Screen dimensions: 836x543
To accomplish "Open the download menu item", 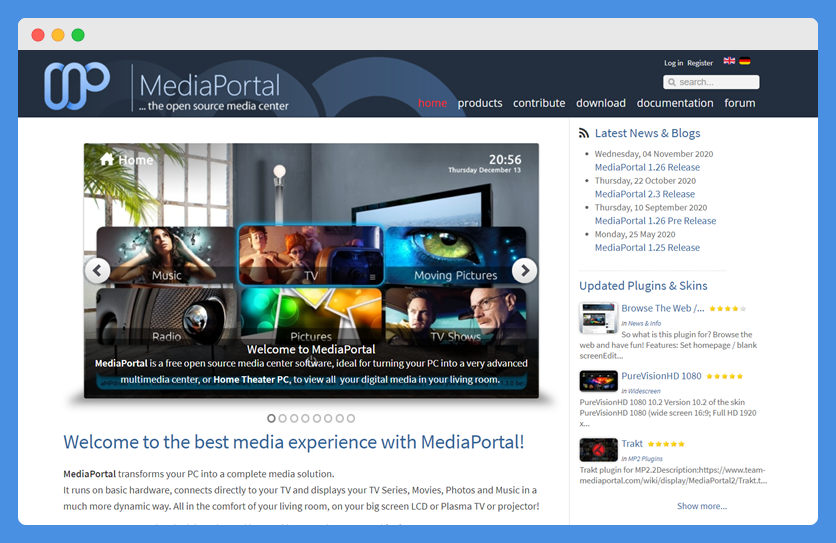I will click(x=601, y=103).
